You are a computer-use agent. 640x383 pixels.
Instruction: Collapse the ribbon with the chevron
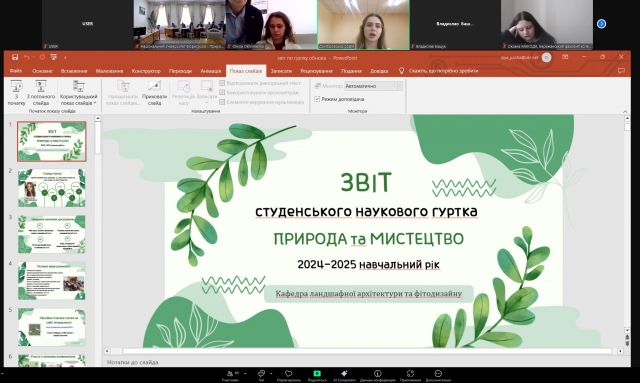(625, 111)
